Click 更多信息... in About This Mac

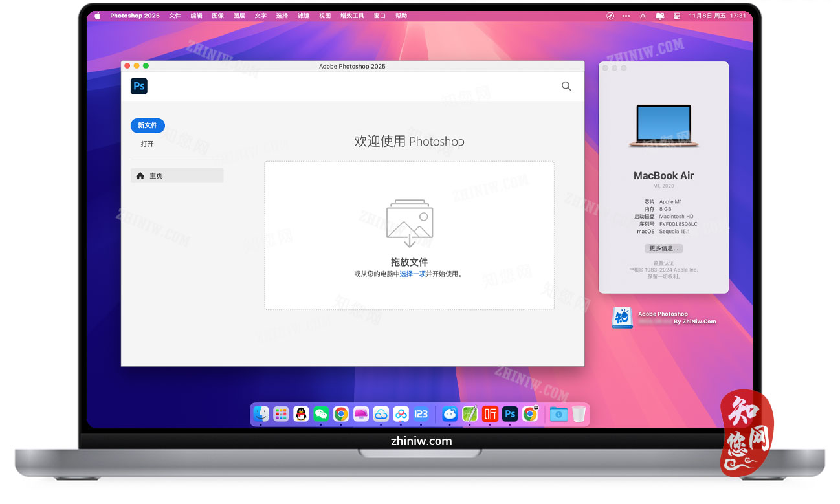pyautogui.click(x=663, y=248)
